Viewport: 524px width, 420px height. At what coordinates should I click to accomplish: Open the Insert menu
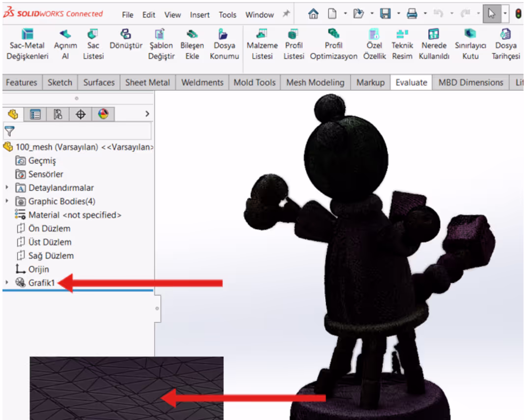[x=200, y=15]
